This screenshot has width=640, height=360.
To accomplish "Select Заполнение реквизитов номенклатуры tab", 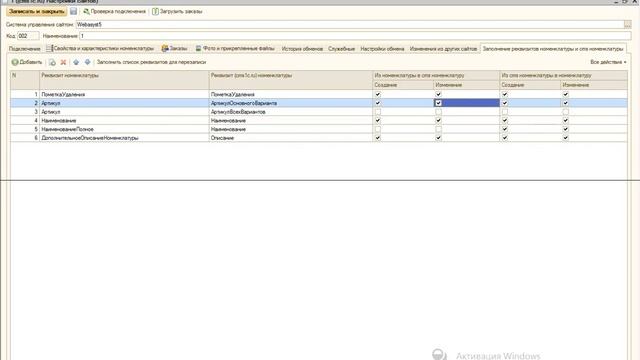I will click(x=553, y=49).
